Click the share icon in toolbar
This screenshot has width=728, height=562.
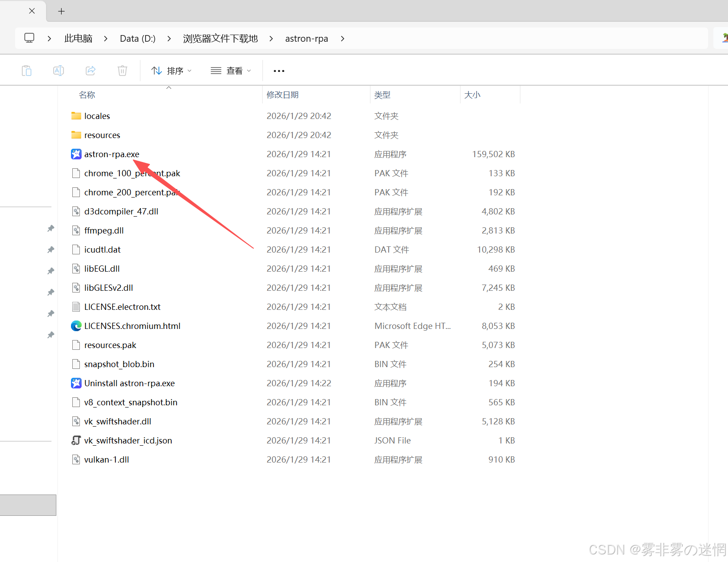coord(91,71)
